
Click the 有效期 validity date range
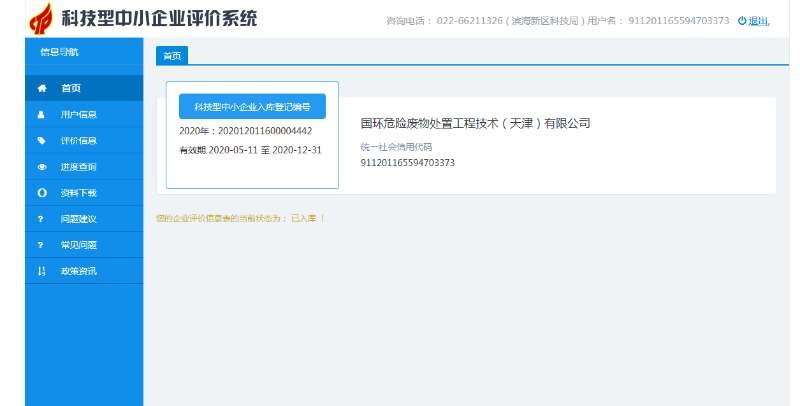click(250, 150)
